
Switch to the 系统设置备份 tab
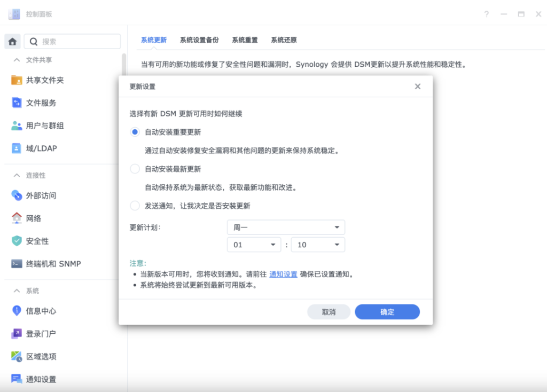coord(199,40)
